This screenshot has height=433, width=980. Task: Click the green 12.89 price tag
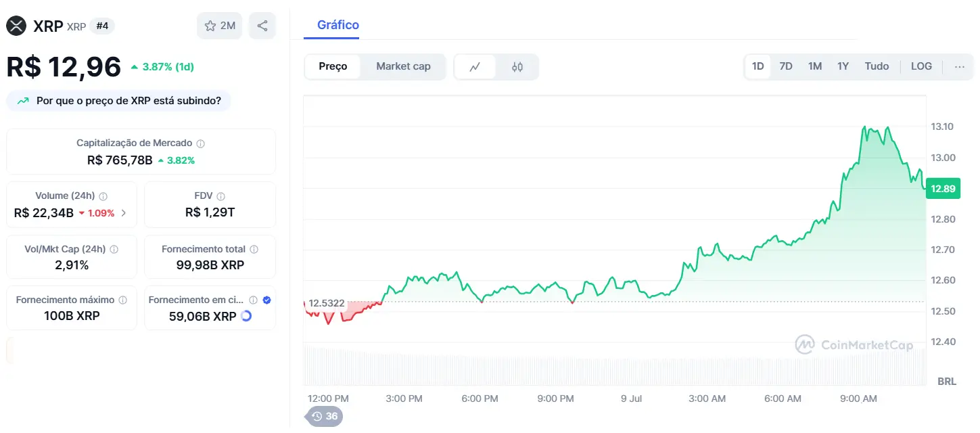point(943,189)
